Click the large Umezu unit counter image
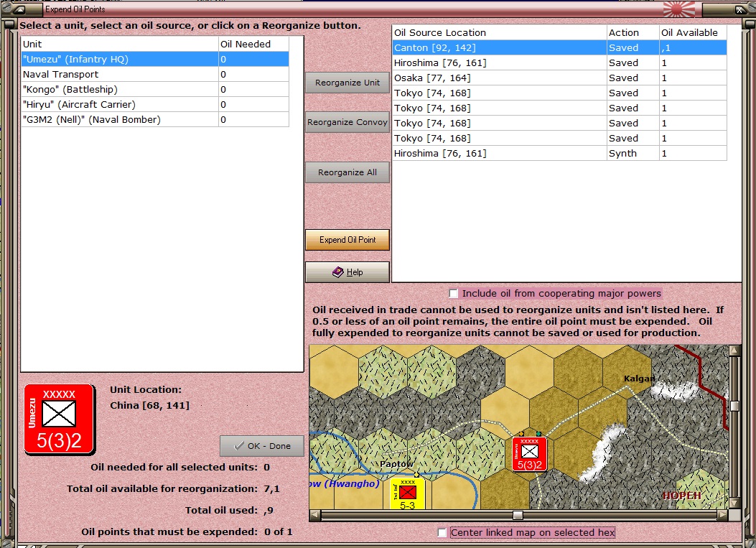 (x=60, y=419)
